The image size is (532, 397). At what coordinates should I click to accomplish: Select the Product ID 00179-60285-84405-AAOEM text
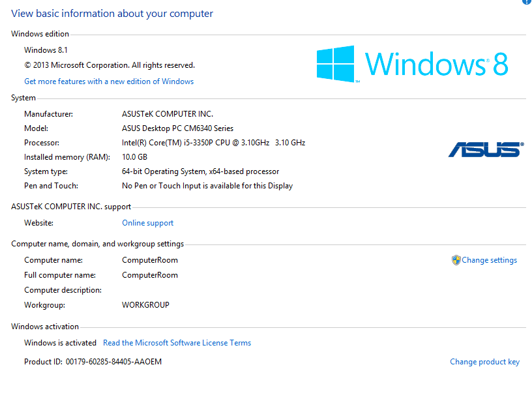[x=93, y=362]
